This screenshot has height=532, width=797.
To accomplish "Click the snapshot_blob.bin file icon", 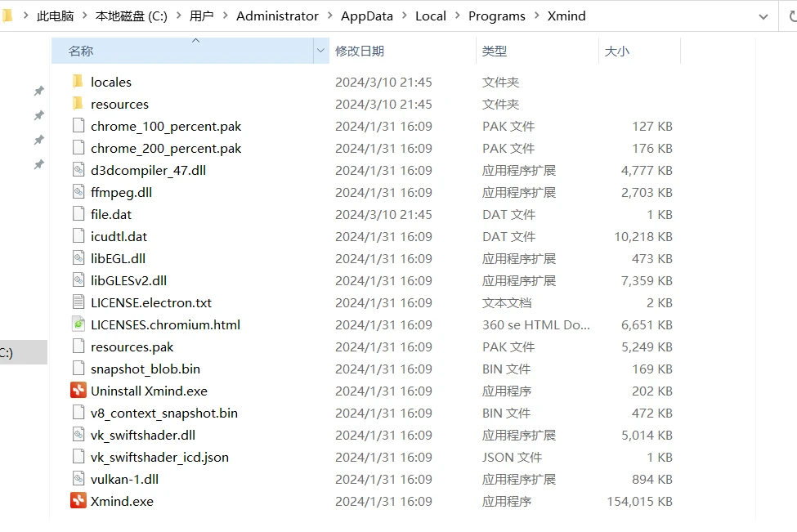I will coord(78,369).
